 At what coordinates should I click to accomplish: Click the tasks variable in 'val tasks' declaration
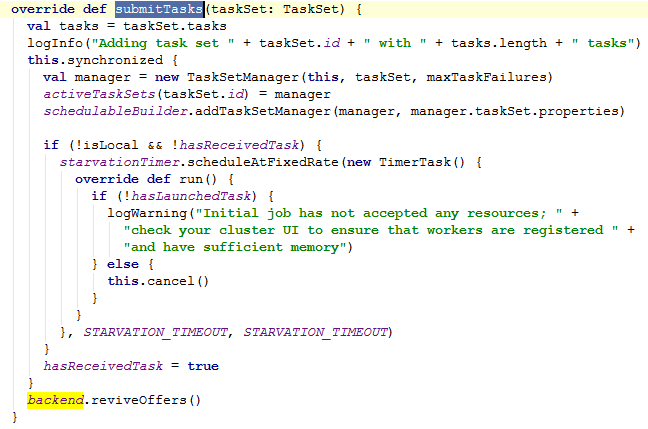pos(79,26)
